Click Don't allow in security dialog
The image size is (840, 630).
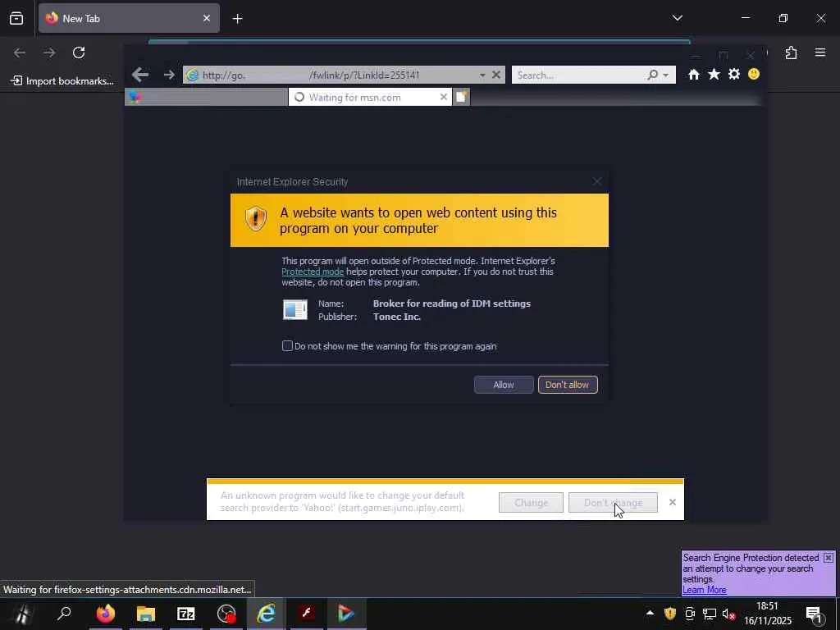click(x=568, y=385)
